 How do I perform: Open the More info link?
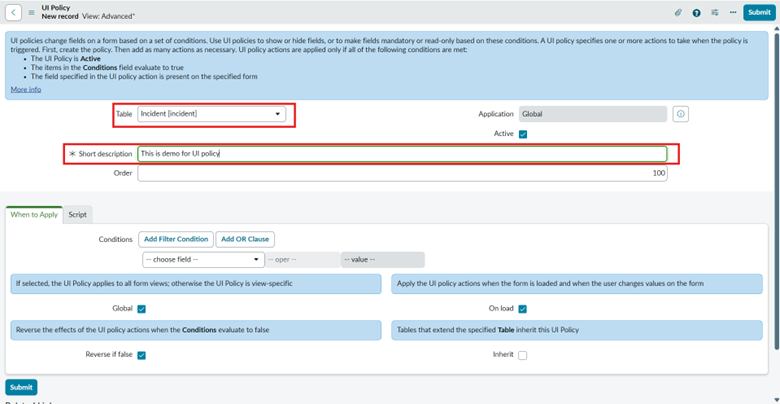(x=26, y=90)
